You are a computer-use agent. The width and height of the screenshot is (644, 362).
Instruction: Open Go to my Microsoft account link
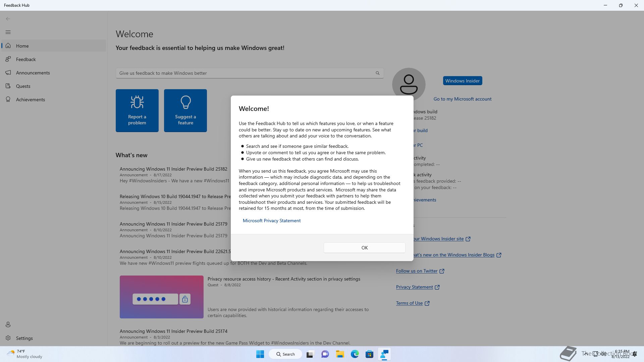click(x=463, y=99)
